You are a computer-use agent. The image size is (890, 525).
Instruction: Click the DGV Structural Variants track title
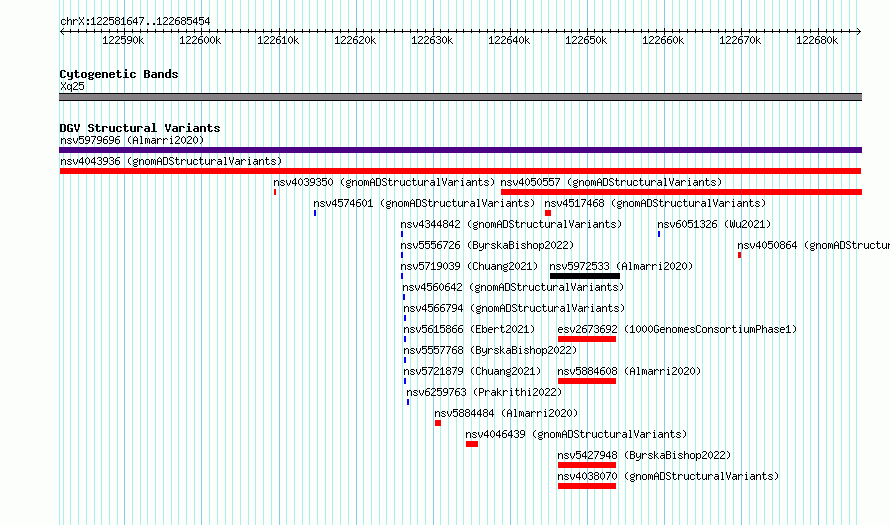(140, 128)
